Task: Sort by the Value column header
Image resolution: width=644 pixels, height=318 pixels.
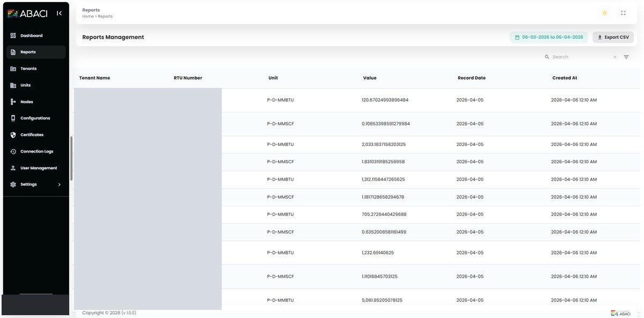Action: (x=370, y=78)
